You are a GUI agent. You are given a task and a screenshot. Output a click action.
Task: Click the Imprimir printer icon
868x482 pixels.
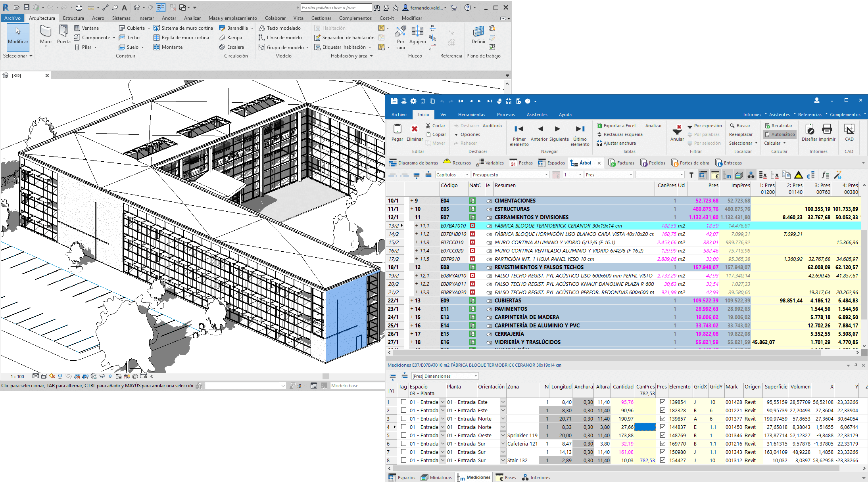click(x=827, y=129)
